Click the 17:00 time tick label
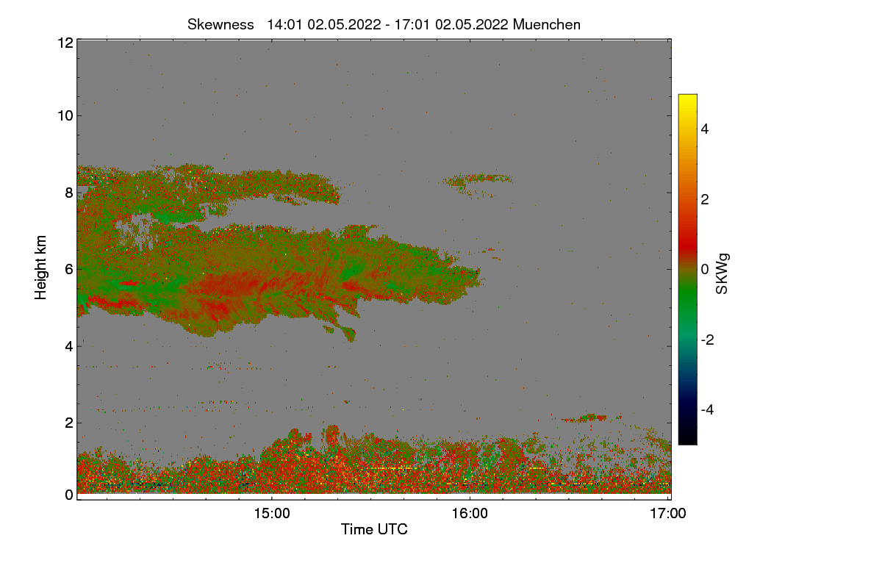 (668, 514)
